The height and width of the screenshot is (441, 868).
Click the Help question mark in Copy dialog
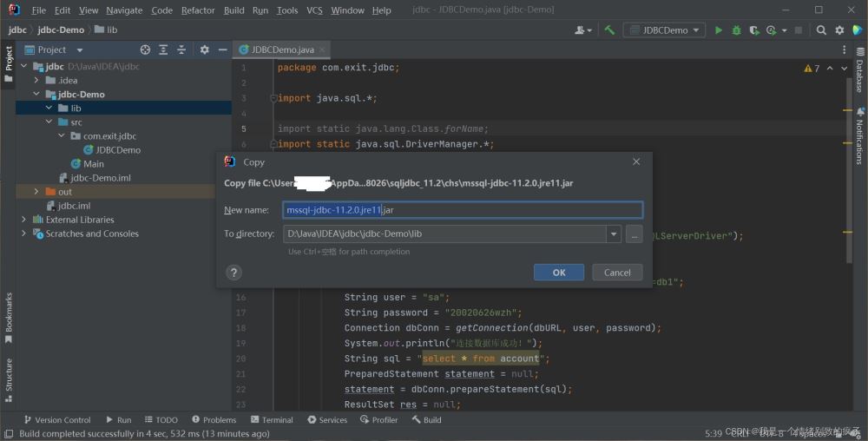[233, 273]
